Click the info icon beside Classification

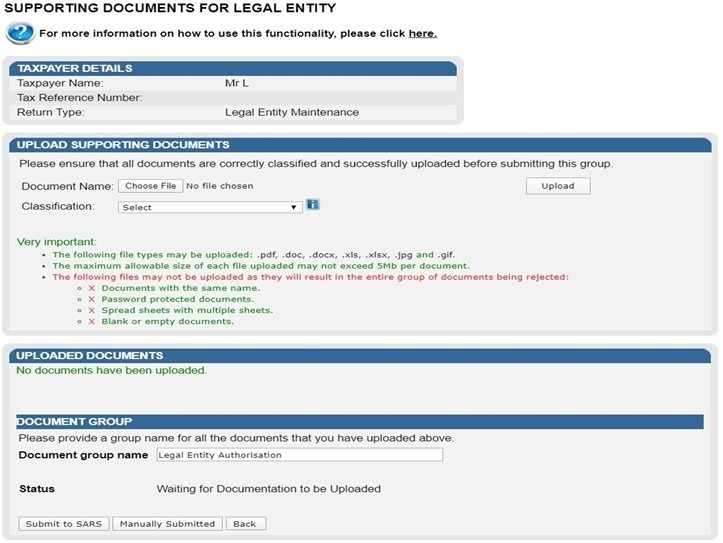[313, 205]
